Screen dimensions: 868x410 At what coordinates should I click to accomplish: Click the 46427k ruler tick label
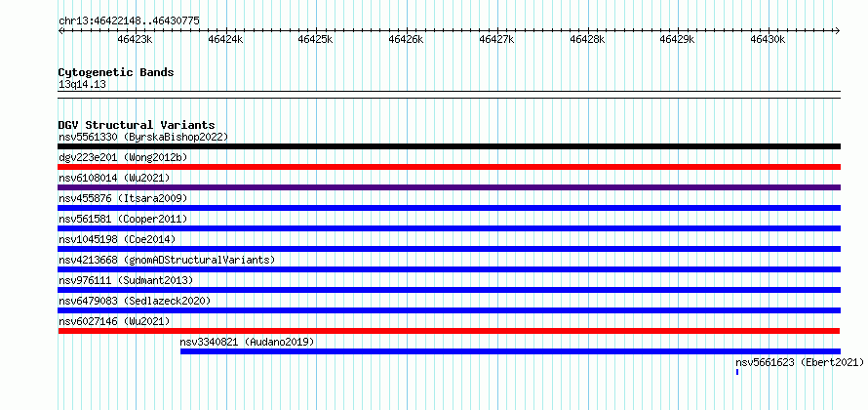tap(496, 39)
